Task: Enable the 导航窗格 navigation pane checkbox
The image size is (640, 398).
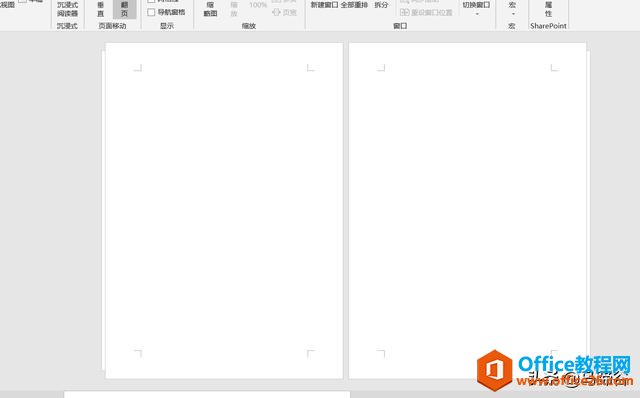Action: point(151,13)
